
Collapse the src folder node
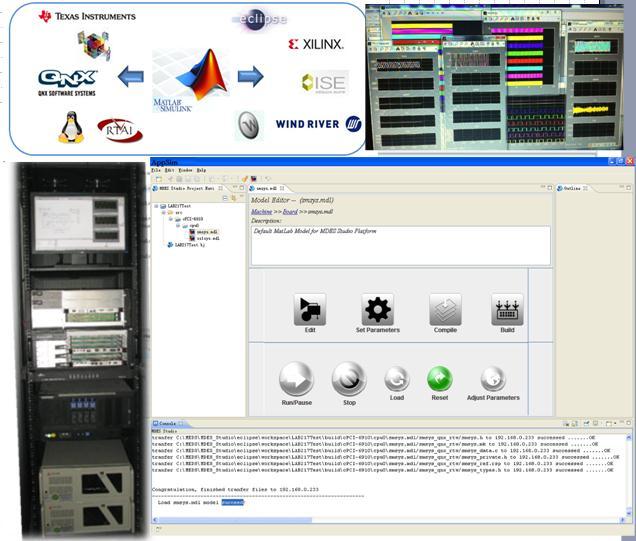tap(163, 213)
